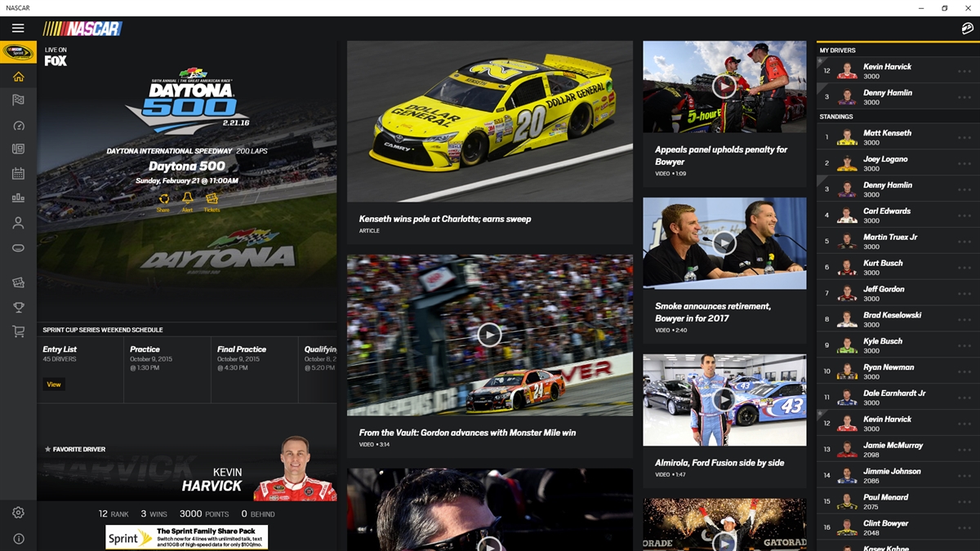Open the hamburger navigation menu
This screenshot has width=980, height=551.
18,29
